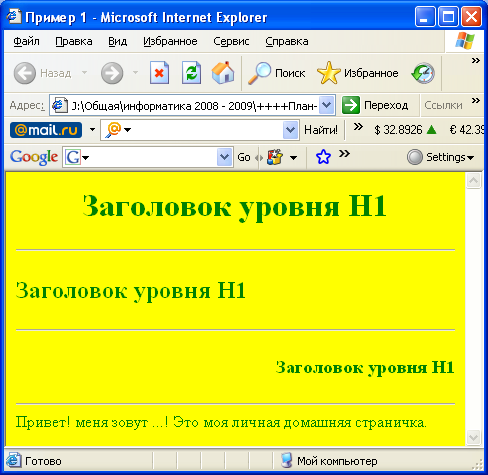
Task: Open the Сервис menu
Action: click(231, 41)
